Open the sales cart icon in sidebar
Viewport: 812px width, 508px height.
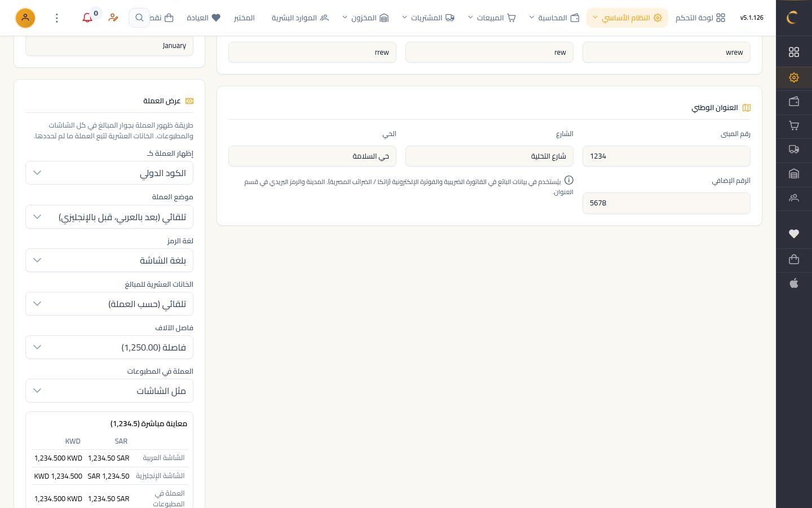point(794,126)
